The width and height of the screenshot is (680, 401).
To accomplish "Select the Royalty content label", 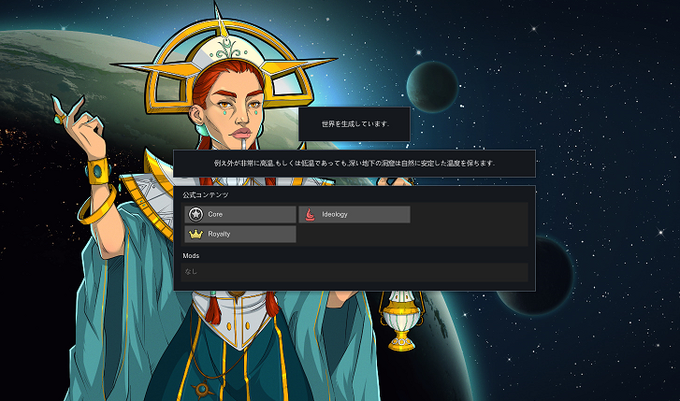I will pos(219,234).
